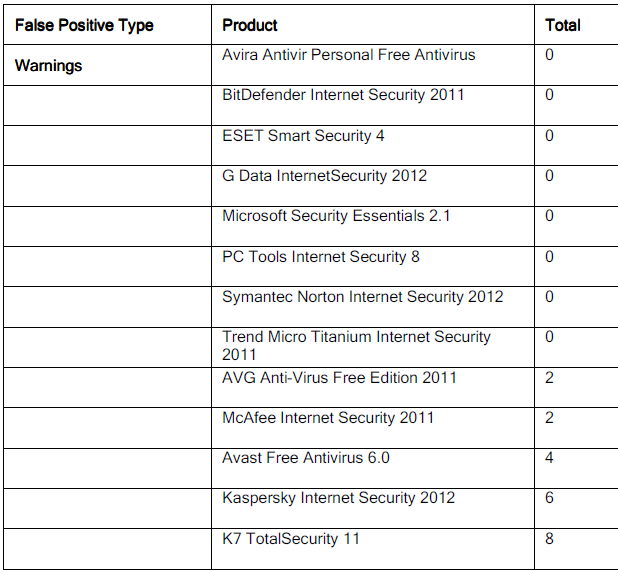
Task: Click the total value 4 for Avast
Action: pyautogui.click(x=549, y=458)
